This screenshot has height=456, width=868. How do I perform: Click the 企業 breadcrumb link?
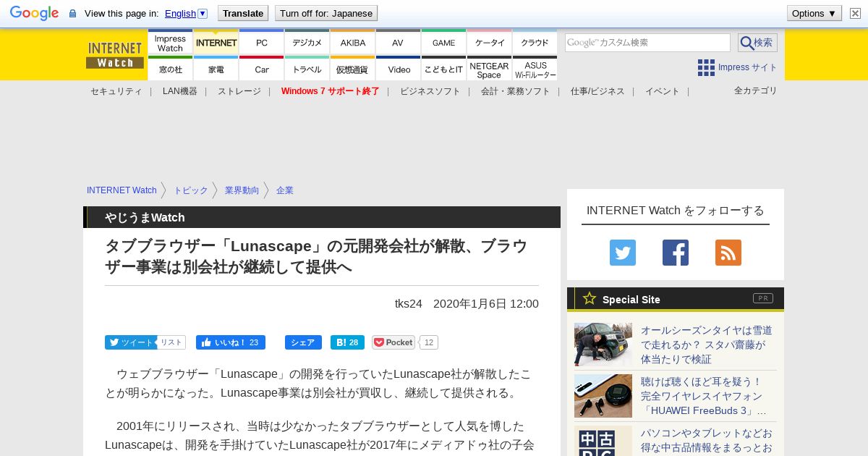pos(285,190)
